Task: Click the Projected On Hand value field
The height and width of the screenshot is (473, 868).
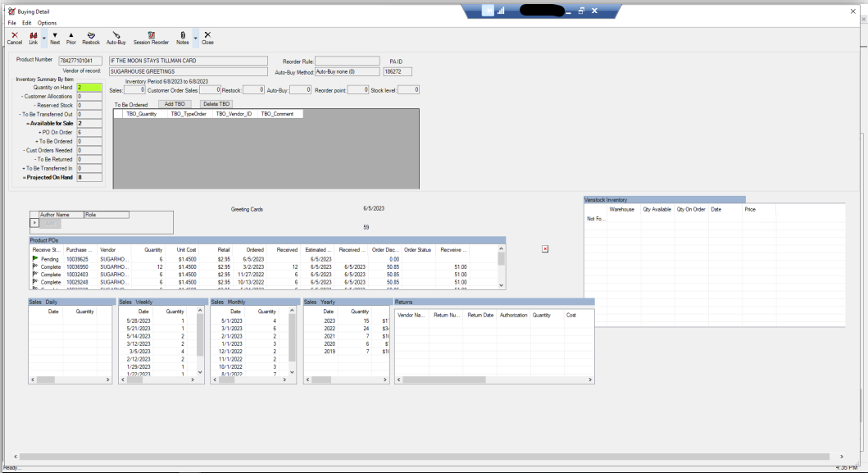Action: 89,177
